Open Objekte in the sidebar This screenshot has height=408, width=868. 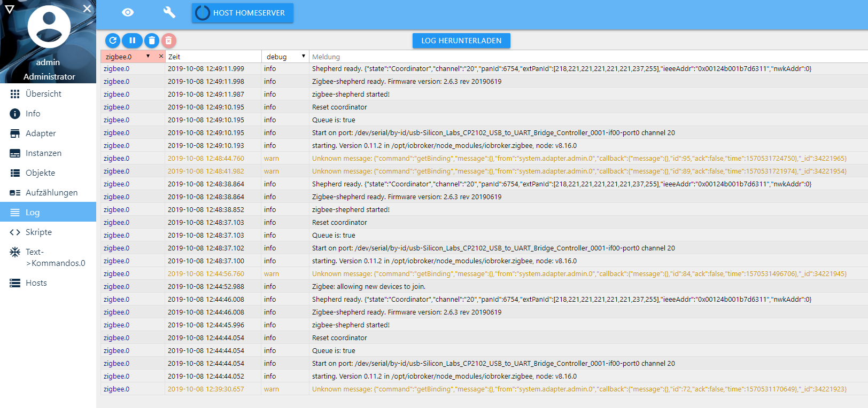pos(48,172)
